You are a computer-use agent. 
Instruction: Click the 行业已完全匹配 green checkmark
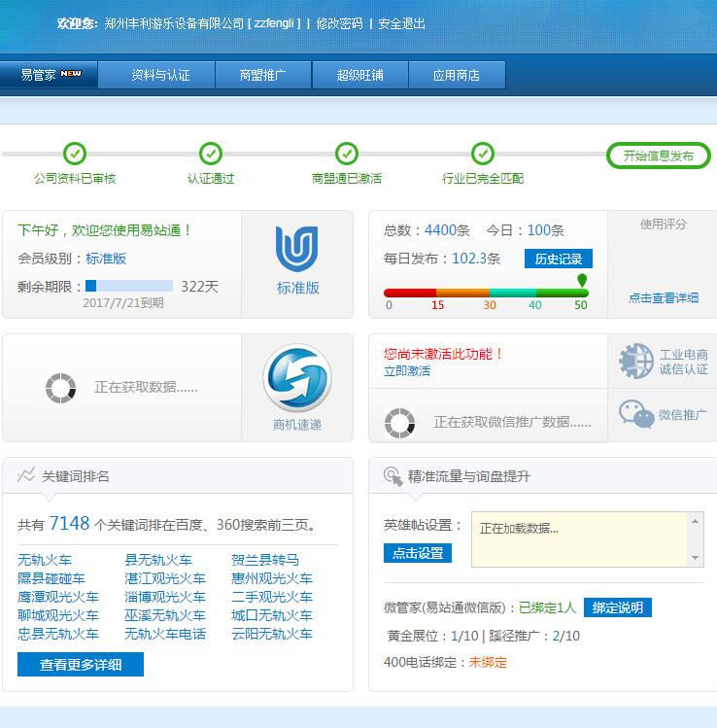(483, 154)
